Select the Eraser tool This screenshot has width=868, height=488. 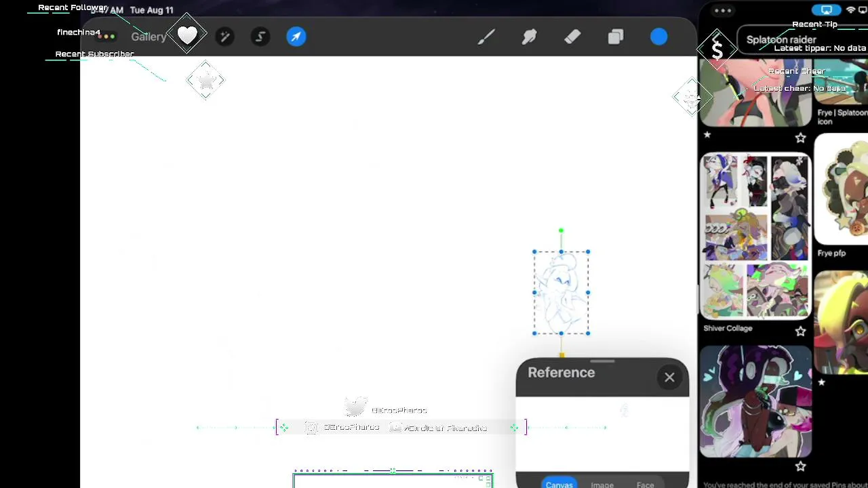572,37
